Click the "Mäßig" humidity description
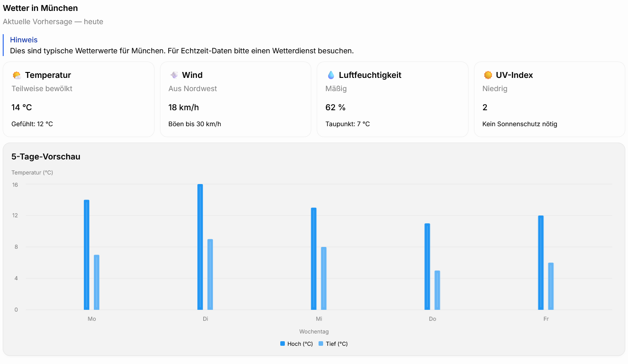Screen dimensions: 628x364 tap(336, 89)
